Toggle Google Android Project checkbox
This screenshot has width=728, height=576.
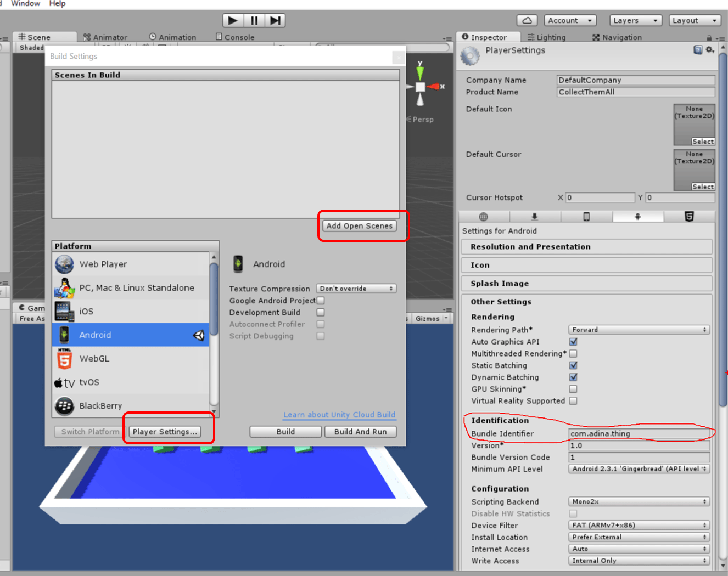tap(321, 301)
